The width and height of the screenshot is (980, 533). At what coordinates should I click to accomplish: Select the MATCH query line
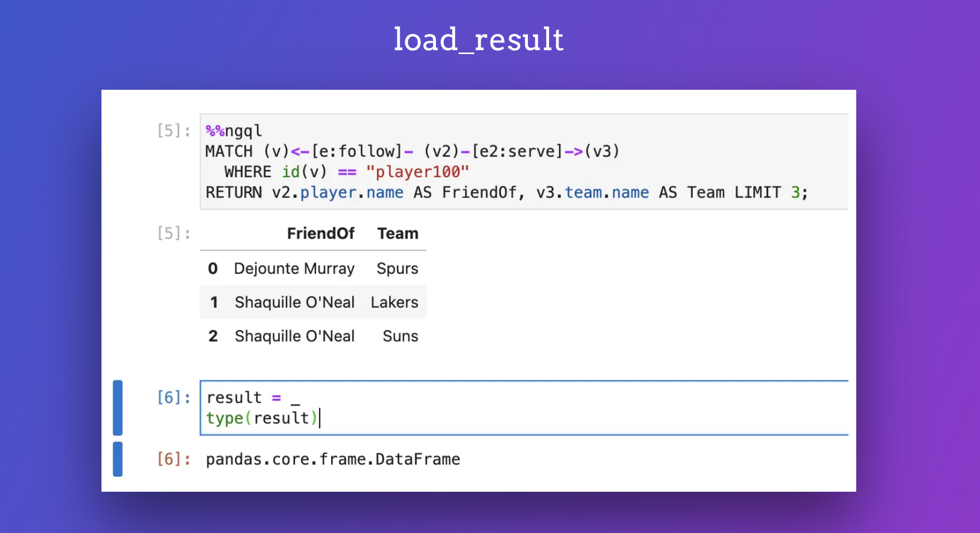(411, 151)
